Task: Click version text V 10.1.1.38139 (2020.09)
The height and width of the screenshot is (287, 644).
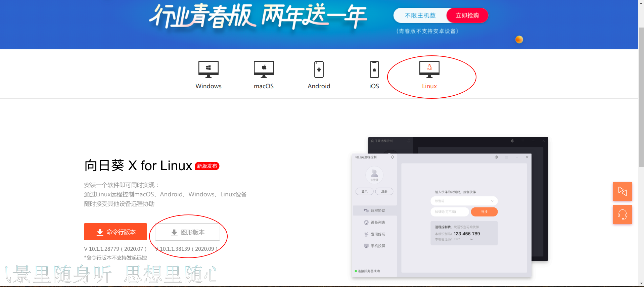Action: pyautogui.click(x=187, y=249)
